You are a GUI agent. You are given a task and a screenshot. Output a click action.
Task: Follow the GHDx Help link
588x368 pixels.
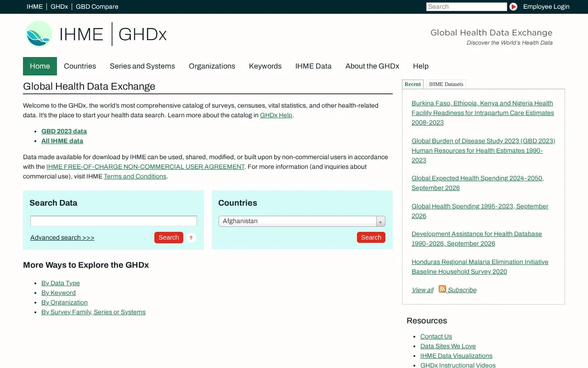pyautogui.click(x=276, y=115)
